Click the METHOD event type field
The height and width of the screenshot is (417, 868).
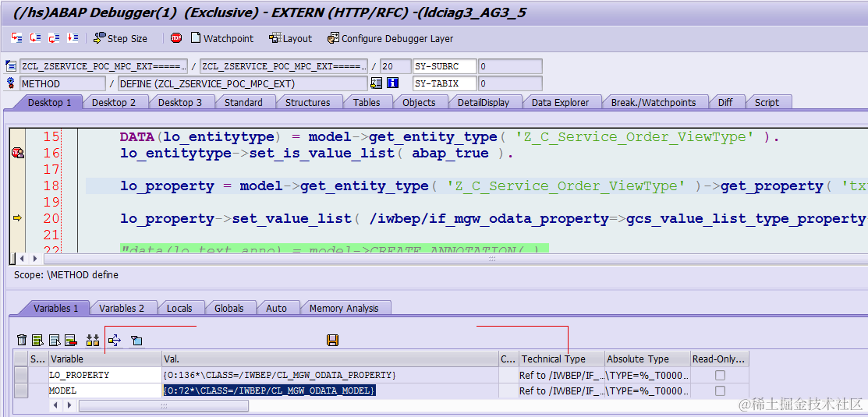click(62, 83)
